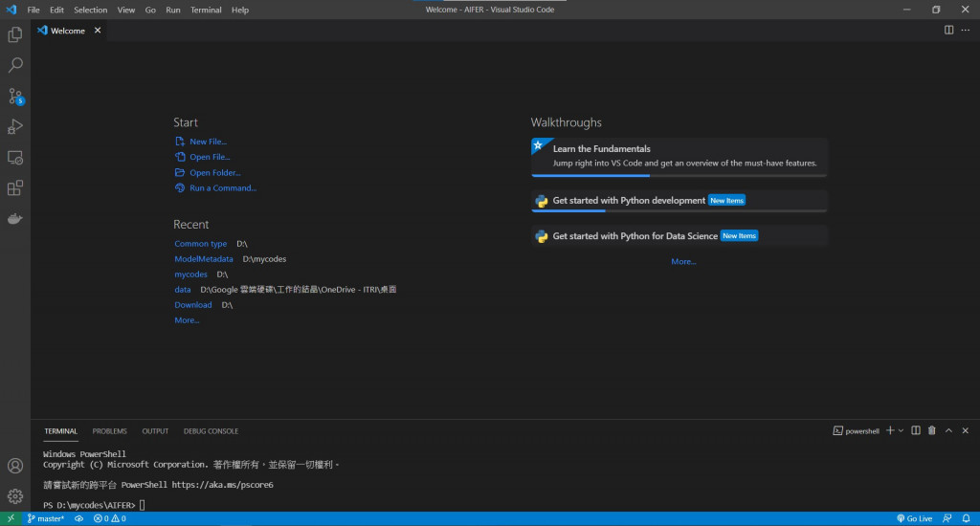Publish to cloud icon in status bar

coord(78,518)
